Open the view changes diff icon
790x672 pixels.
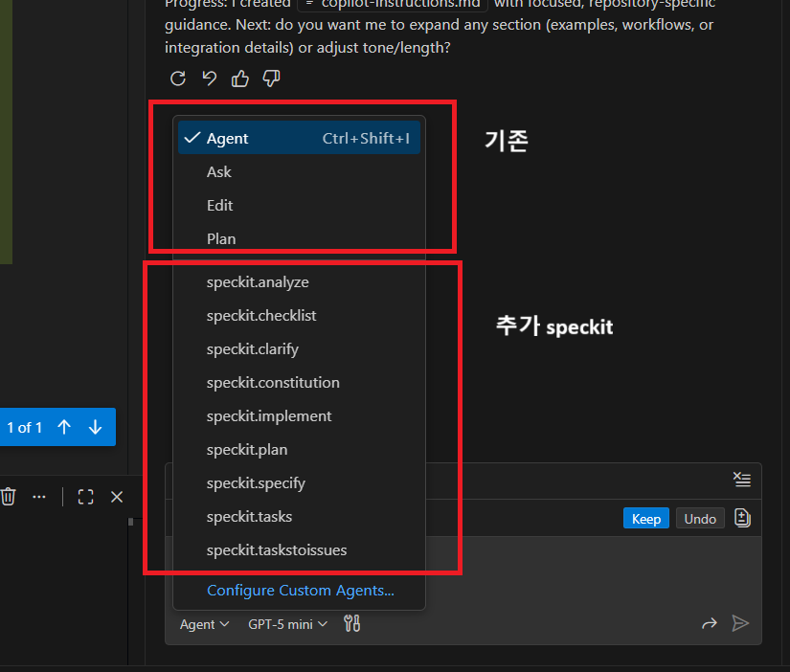click(x=742, y=517)
